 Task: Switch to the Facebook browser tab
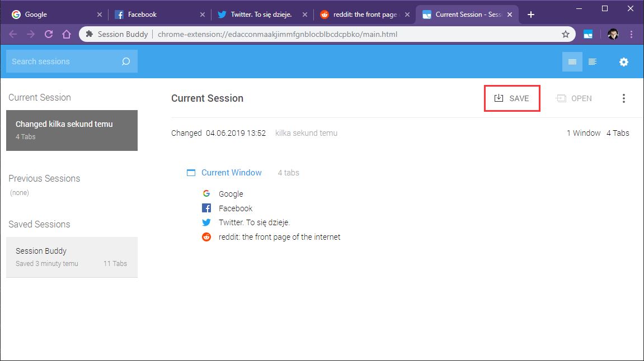click(159, 15)
